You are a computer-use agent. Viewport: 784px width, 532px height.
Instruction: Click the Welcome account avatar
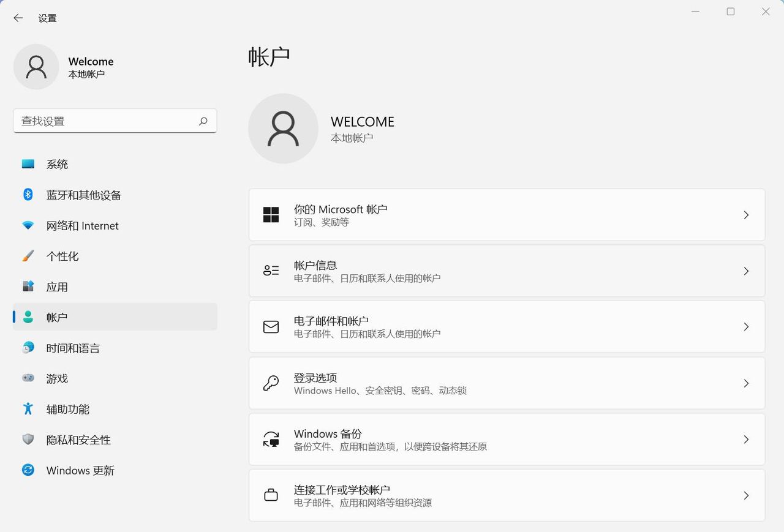point(36,66)
